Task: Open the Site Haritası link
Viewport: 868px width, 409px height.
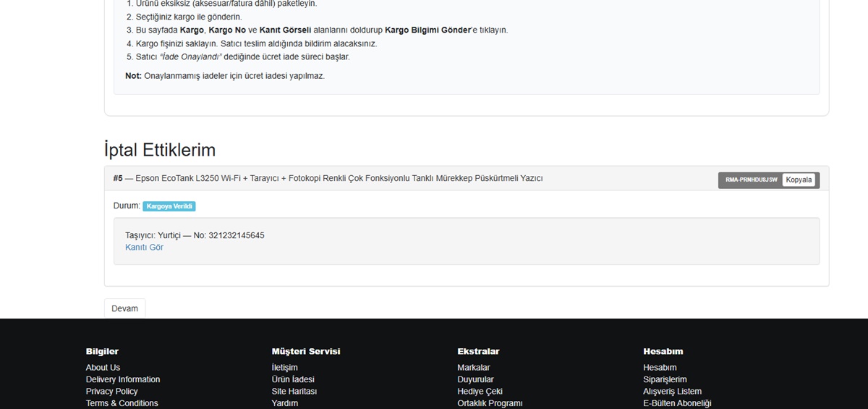Action: point(294,392)
